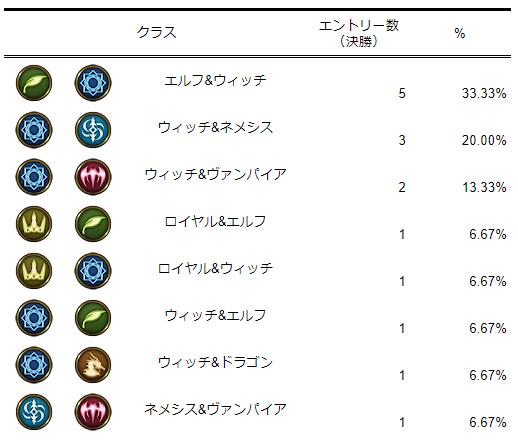The image size is (518, 448).
Task: Select the クラス column header
Action: tap(157, 32)
